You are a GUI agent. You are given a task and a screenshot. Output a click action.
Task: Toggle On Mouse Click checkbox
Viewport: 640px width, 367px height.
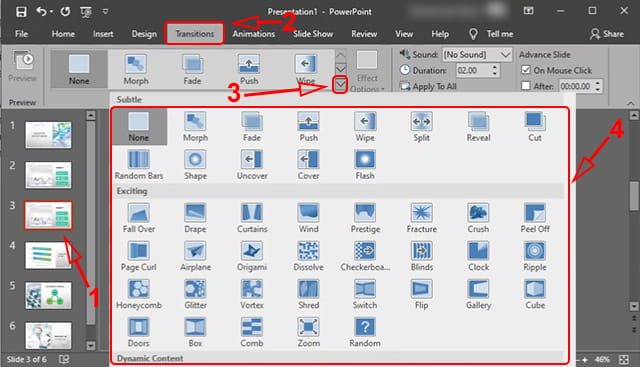tap(526, 70)
